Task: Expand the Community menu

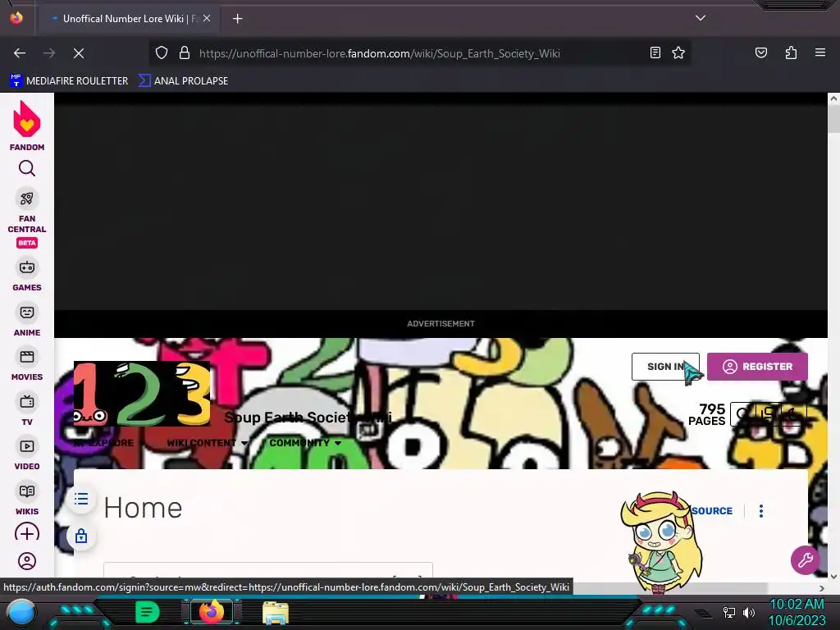Action: [305, 443]
